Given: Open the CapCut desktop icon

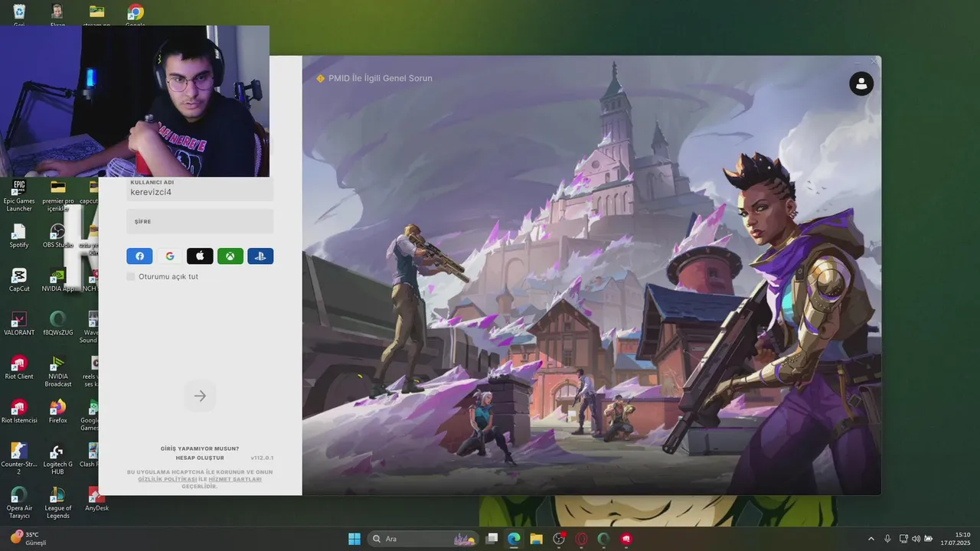Looking at the screenshot, I should point(19,280).
